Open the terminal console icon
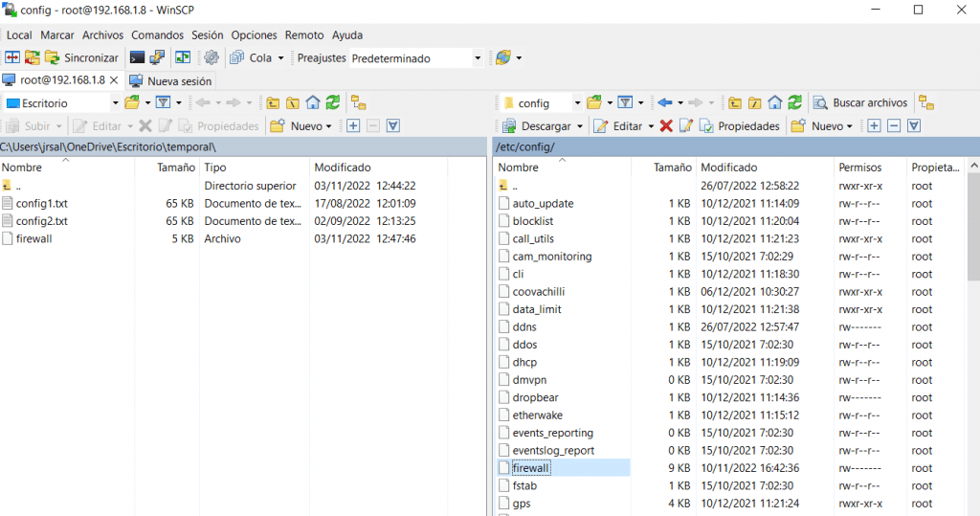The width and height of the screenshot is (980, 516). pos(138,57)
